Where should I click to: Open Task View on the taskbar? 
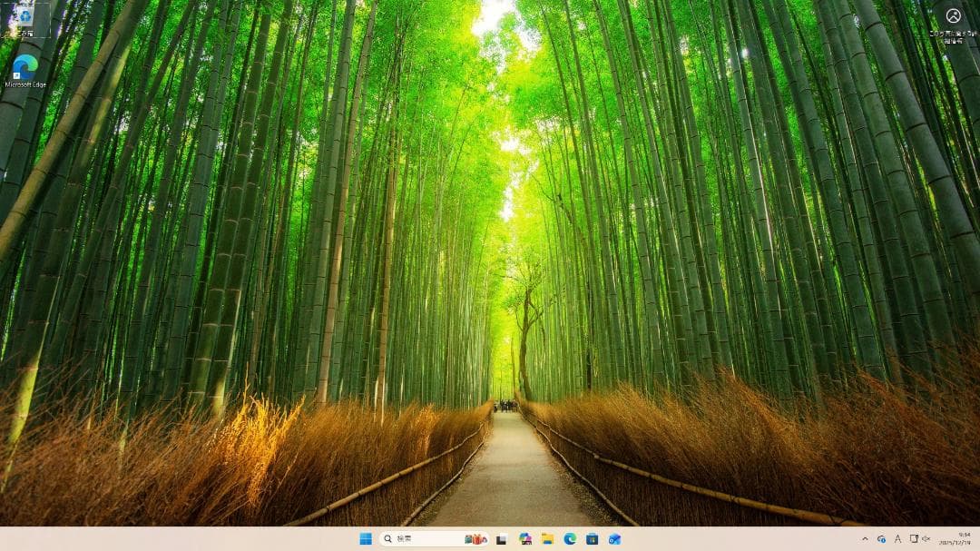pyautogui.click(x=500, y=538)
